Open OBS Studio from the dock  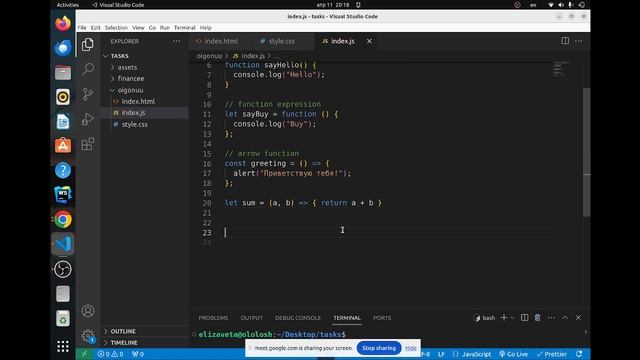pos(63,269)
